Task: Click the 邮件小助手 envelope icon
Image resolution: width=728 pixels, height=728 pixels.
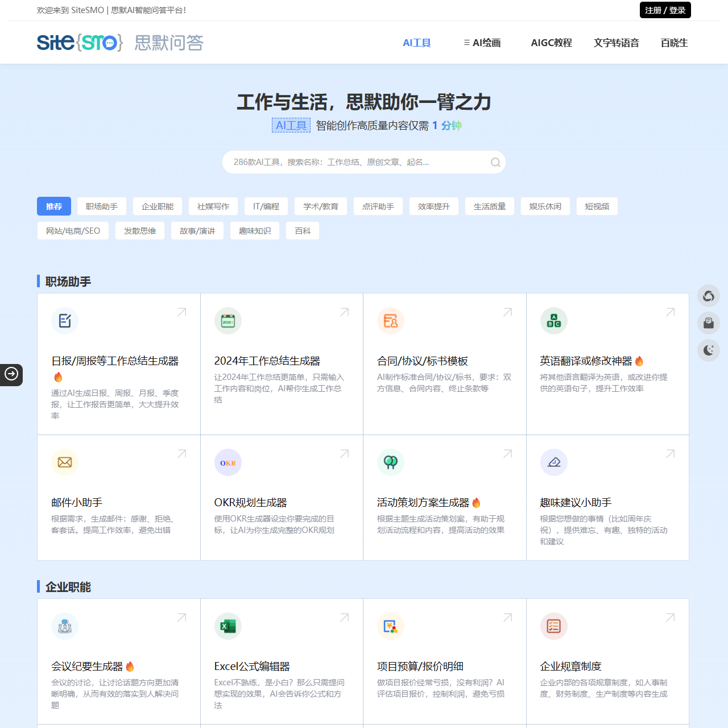Action: 65,462
